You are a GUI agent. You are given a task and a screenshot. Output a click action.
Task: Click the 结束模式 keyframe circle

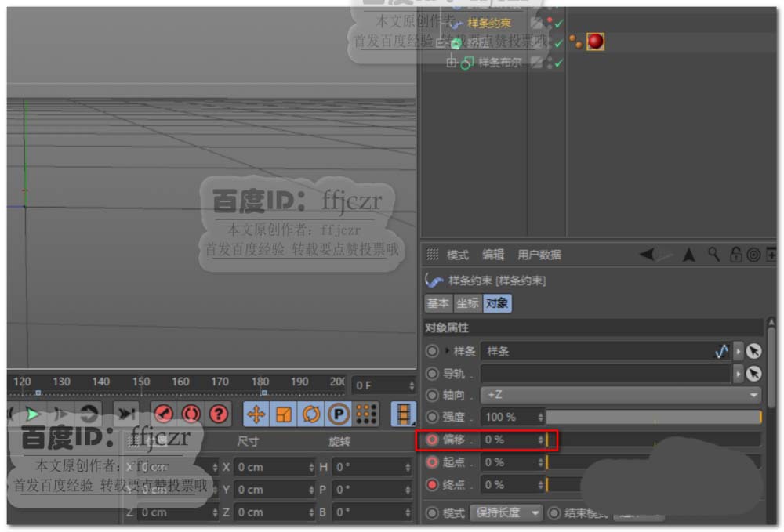tap(554, 513)
